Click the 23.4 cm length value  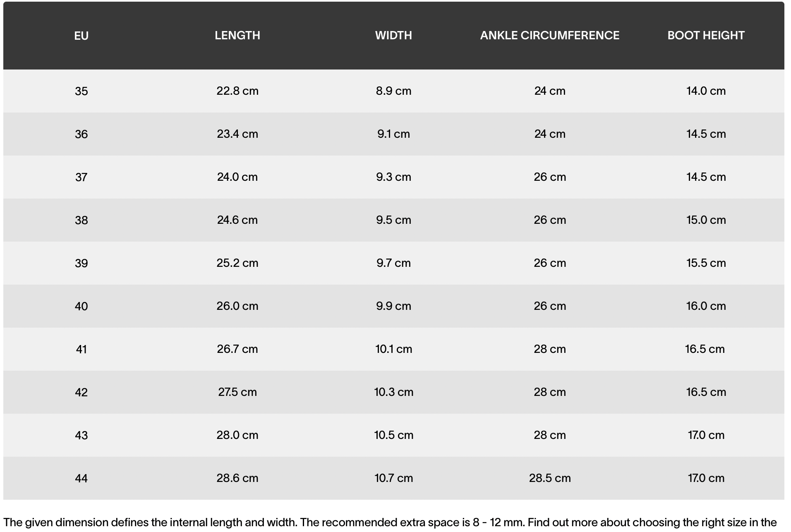[237, 134]
